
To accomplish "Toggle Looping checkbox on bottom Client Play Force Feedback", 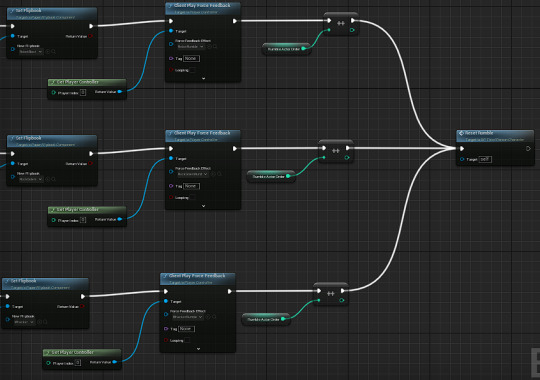I will [187, 340].
